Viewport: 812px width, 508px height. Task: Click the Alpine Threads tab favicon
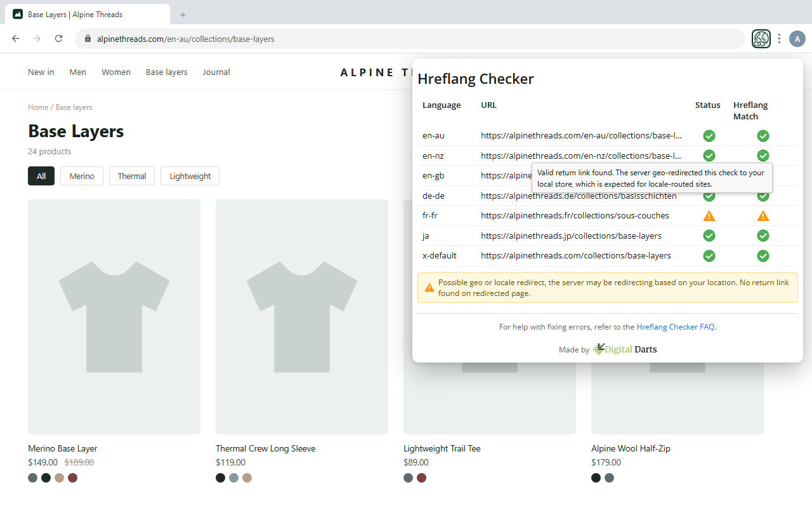point(18,14)
